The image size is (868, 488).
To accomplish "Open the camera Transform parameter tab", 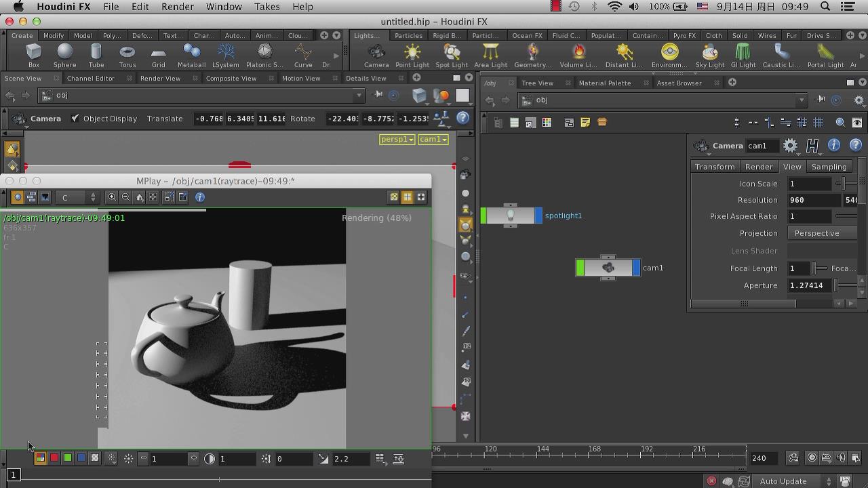I will pyautogui.click(x=715, y=167).
